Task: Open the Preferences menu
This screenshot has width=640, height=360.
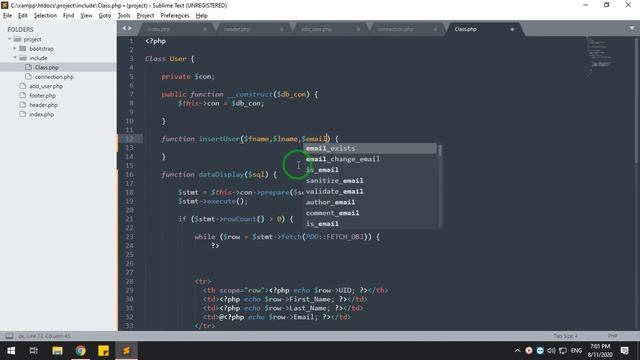Action: pyautogui.click(x=175, y=16)
